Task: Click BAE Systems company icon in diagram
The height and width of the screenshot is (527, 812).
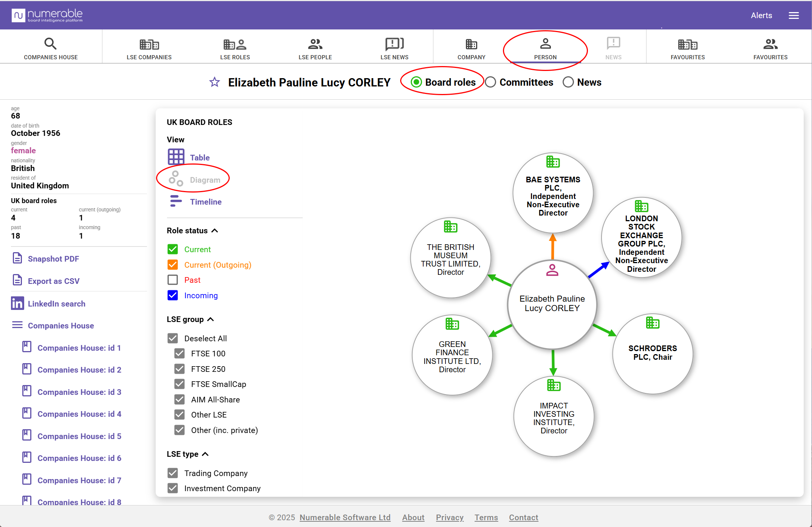Action: pos(553,162)
